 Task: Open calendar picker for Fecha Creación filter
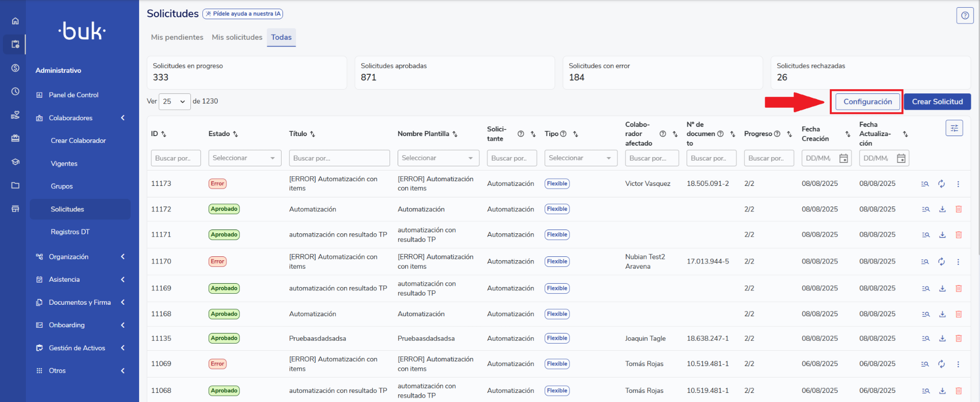[843, 159]
